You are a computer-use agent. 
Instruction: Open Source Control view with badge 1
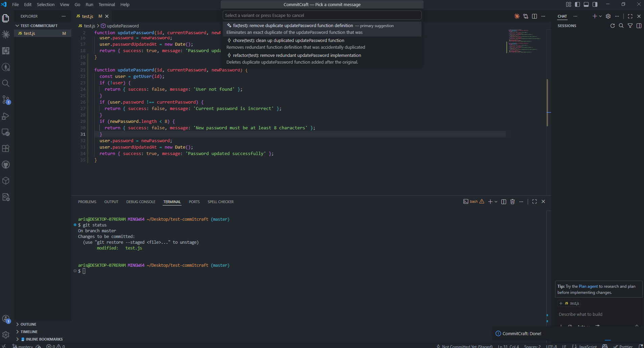[x=6, y=100]
